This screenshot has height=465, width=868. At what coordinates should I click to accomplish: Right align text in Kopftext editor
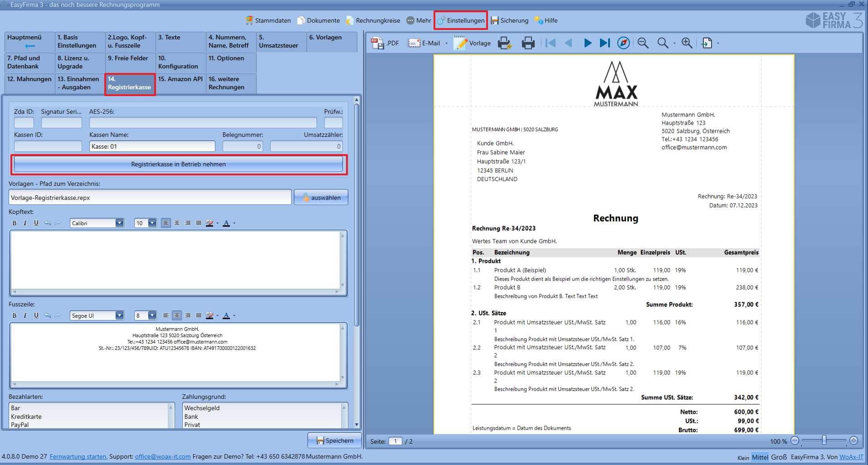[x=188, y=223]
